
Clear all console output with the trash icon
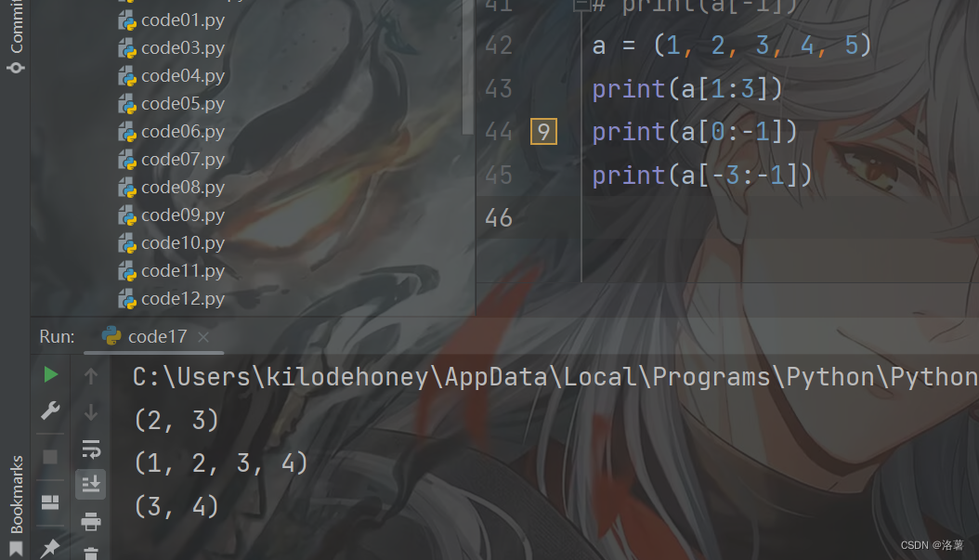pos(90,553)
